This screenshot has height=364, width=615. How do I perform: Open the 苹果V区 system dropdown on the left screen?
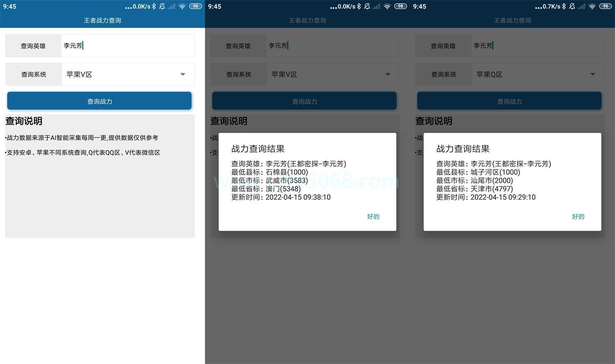point(128,74)
